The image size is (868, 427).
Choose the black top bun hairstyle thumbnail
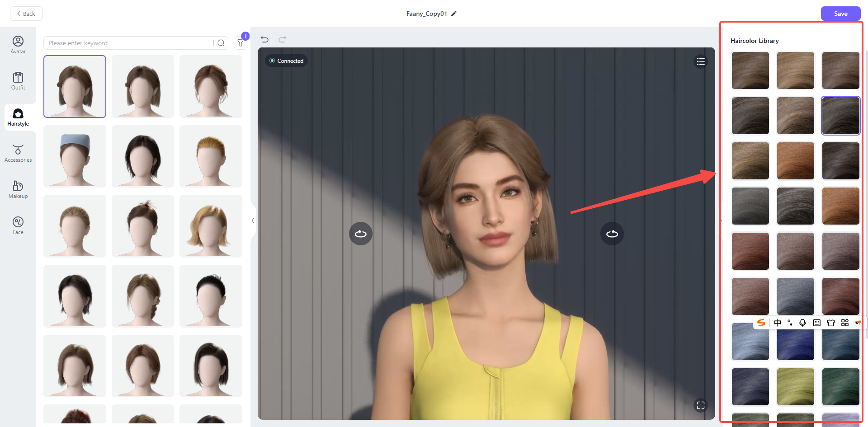click(x=211, y=296)
